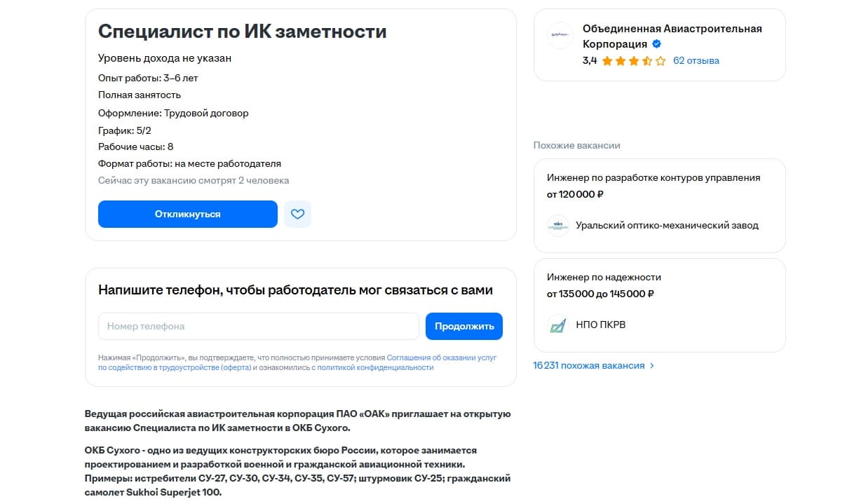Click the arrow next to similar vacancies count
Image resolution: width=859 pixels, height=504 pixels.
pos(652,366)
